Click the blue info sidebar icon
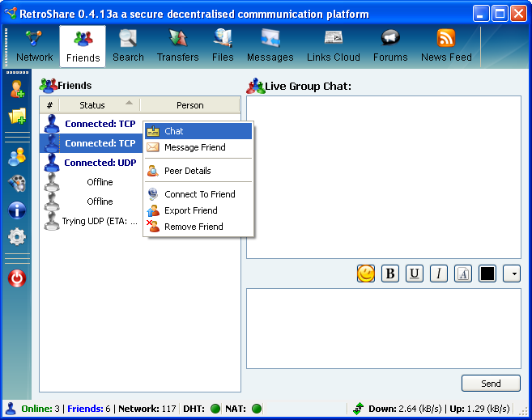Image resolution: width=532 pixels, height=420 pixels. pos(17,210)
